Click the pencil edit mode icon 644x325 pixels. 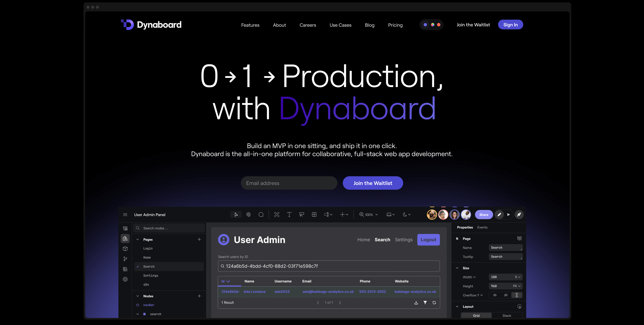click(x=499, y=214)
